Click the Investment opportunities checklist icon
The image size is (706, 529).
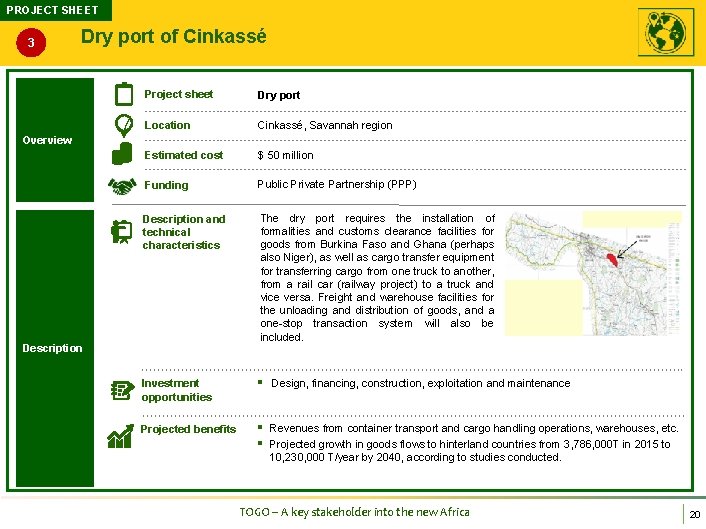click(x=122, y=390)
